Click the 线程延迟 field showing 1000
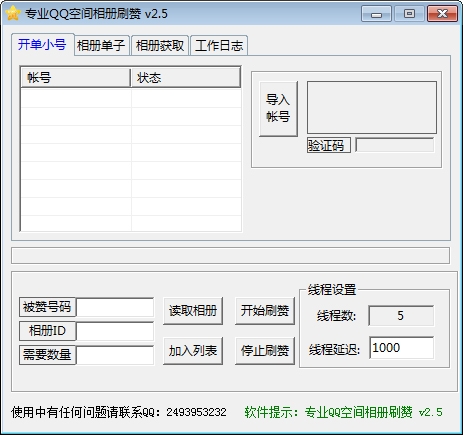The width and height of the screenshot is (463, 435). tap(402, 348)
